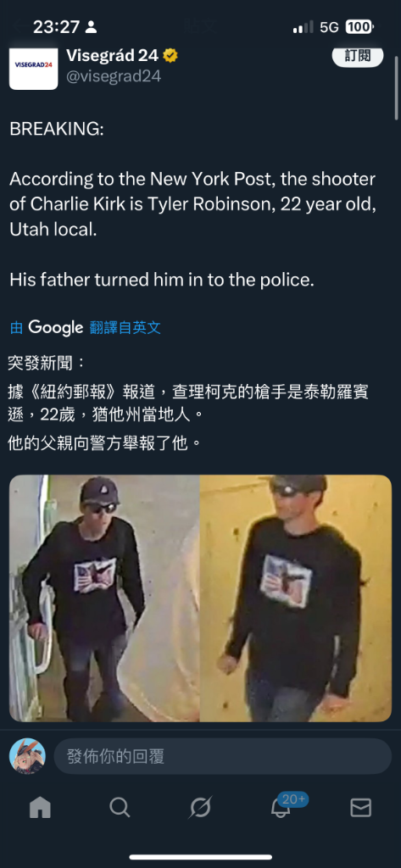Tap the Visegrád 24 profile logo
Image resolution: width=401 pixels, height=868 pixels.
(33, 66)
